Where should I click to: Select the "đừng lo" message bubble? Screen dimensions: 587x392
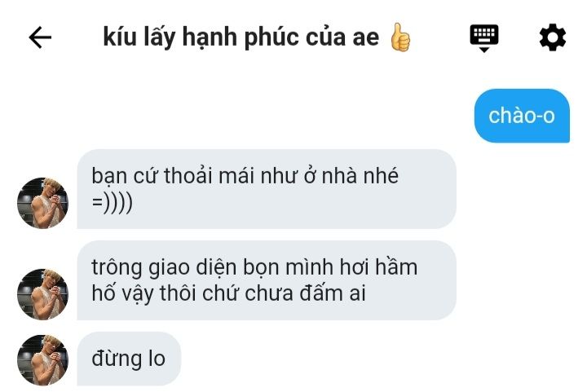tap(129, 359)
